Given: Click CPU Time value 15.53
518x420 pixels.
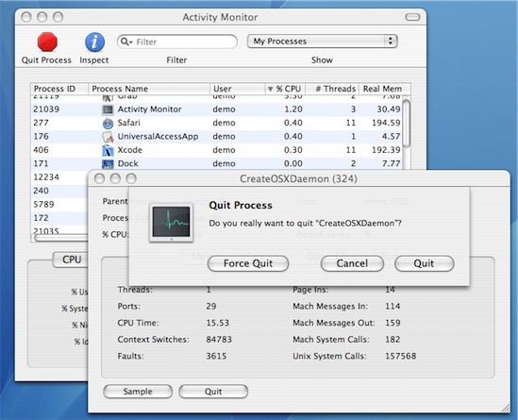Looking at the screenshot, I should pyautogui.click(x=218, y=323).
